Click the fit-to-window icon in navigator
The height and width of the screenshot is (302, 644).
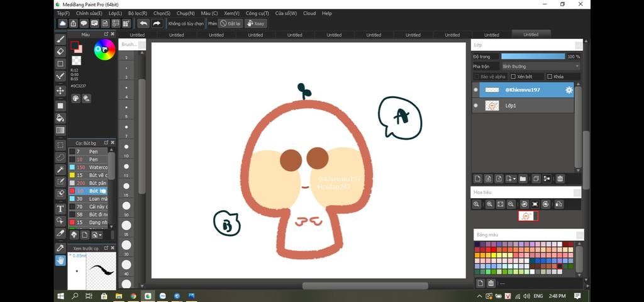point(500,204)
